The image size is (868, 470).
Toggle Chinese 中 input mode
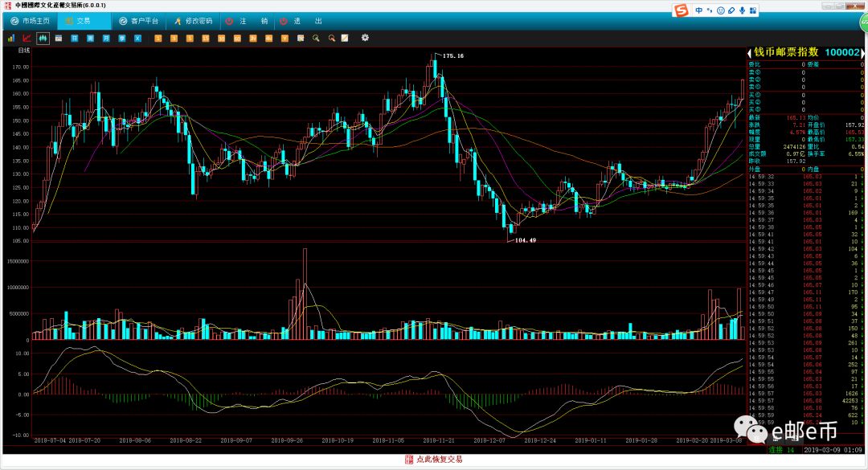[x=699, y=10]
